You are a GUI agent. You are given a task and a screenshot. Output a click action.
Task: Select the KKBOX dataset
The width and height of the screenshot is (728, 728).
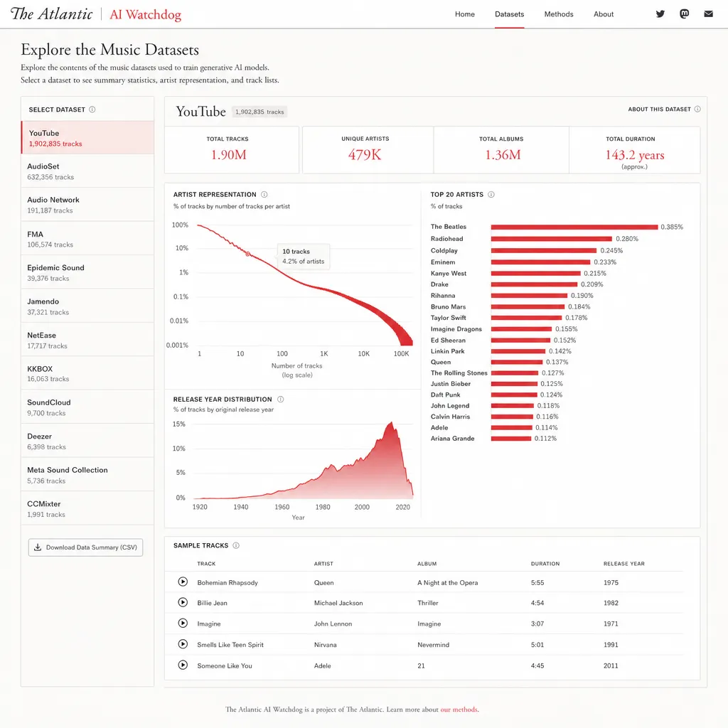(87, 373)
